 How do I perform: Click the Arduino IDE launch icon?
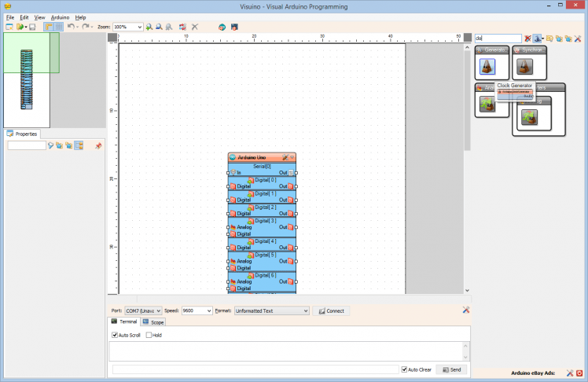[234, 27]
